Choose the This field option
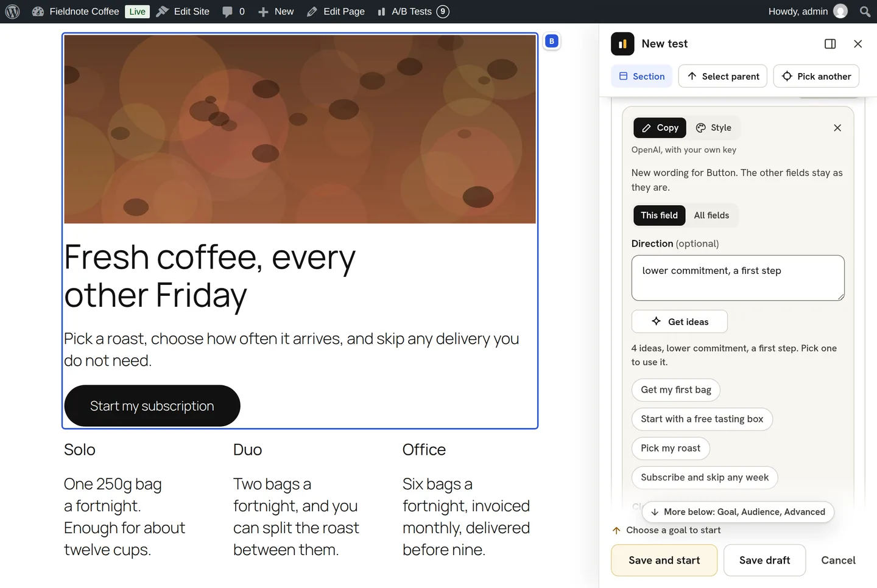This screenshot has width=877, height=588. pyautogui.click(x=660, y=215)
